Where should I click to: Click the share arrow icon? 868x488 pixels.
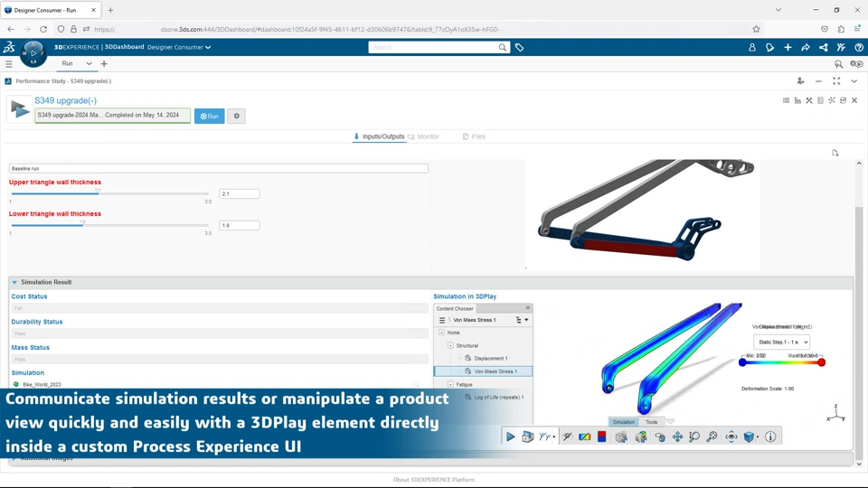pos(806,48)
